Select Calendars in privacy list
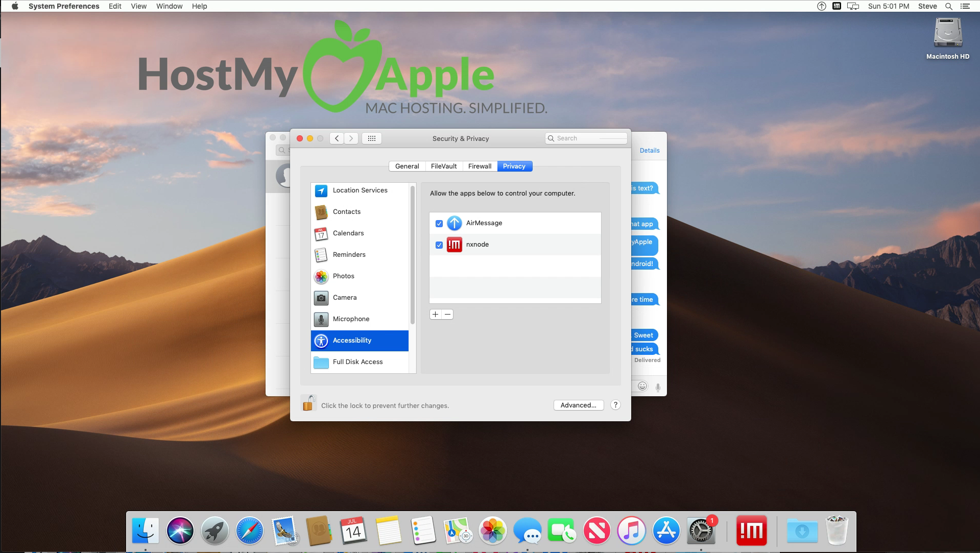980x553 pixels. pyautogui.click(x=360, y=233)
